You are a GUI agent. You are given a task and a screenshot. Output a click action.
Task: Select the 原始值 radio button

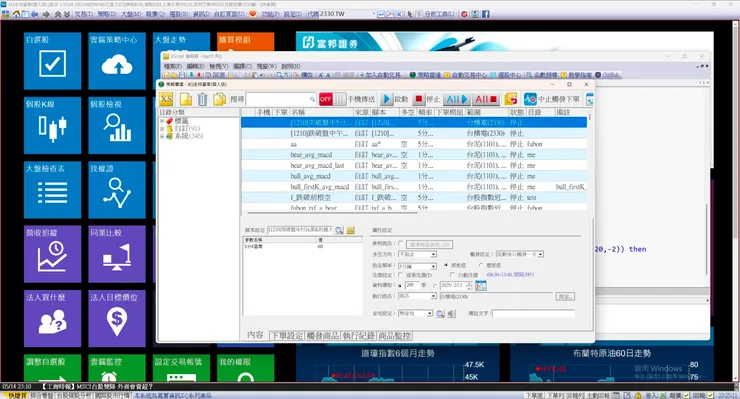[446, 265]
